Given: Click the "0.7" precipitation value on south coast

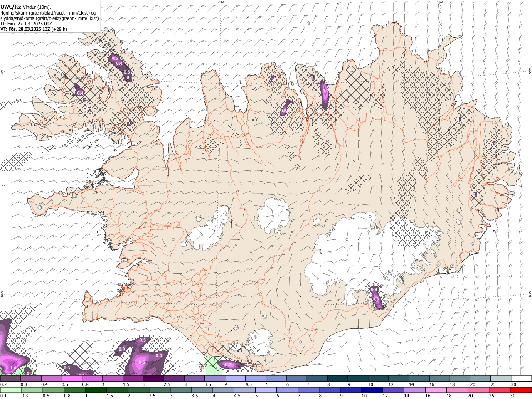Looking at the screenshot, I should 228,365.
